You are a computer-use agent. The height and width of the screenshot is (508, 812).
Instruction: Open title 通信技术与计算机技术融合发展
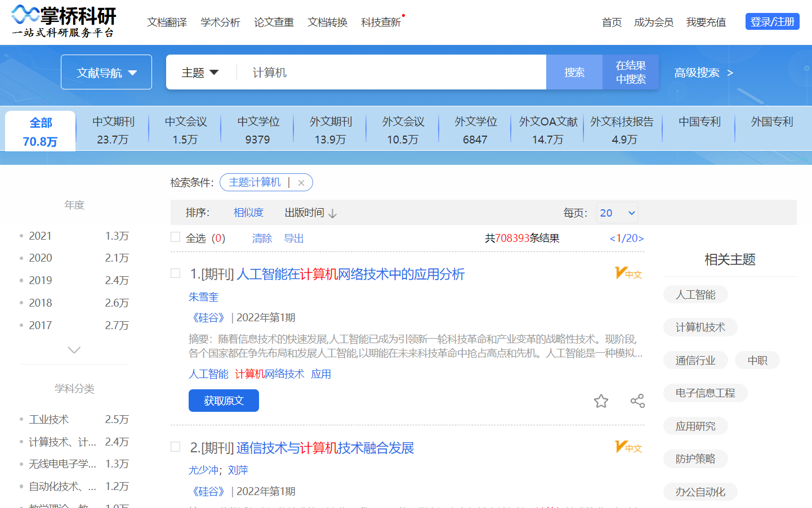point(325,448)
